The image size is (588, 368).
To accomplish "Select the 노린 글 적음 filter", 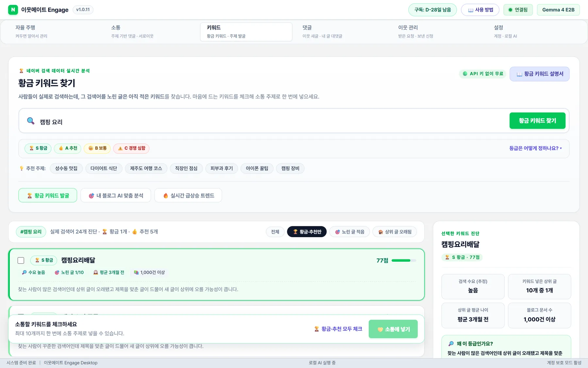I will pyautogui.click(x=350, y=232).
